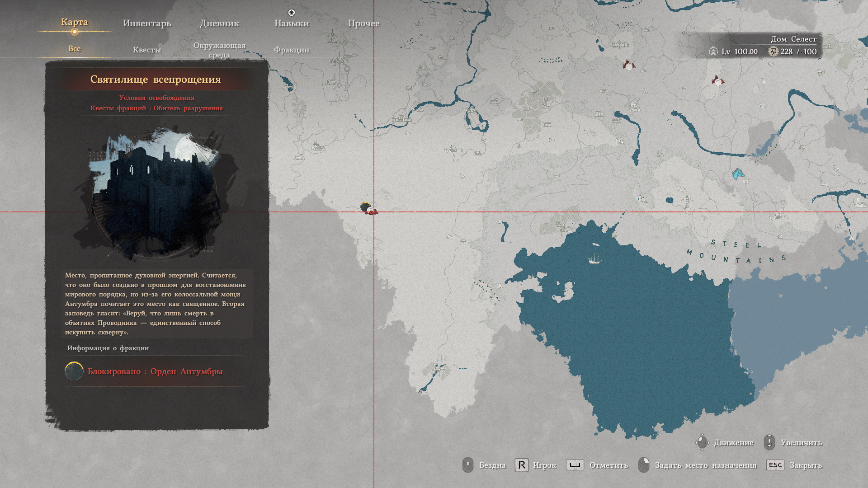Open the Инвентарь tab
868x488 pixels.
(x=147, y=23)
